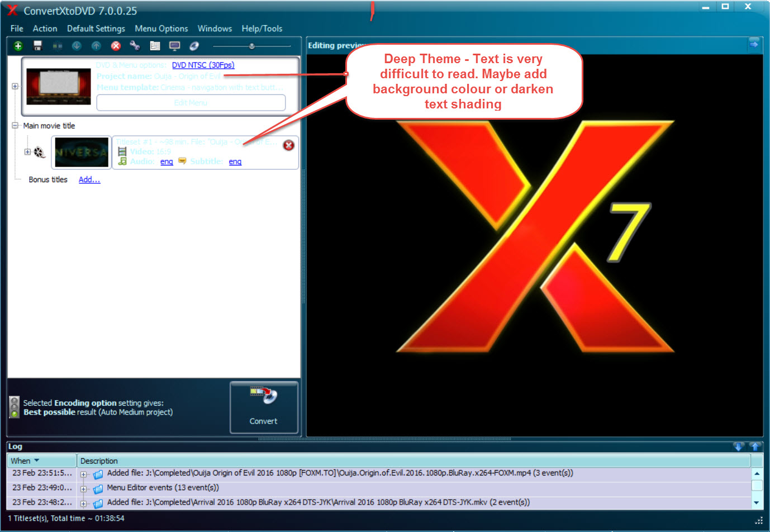Click the menu layout grid icon
This screenshot has width=770, height=532.
pos(155,46)
